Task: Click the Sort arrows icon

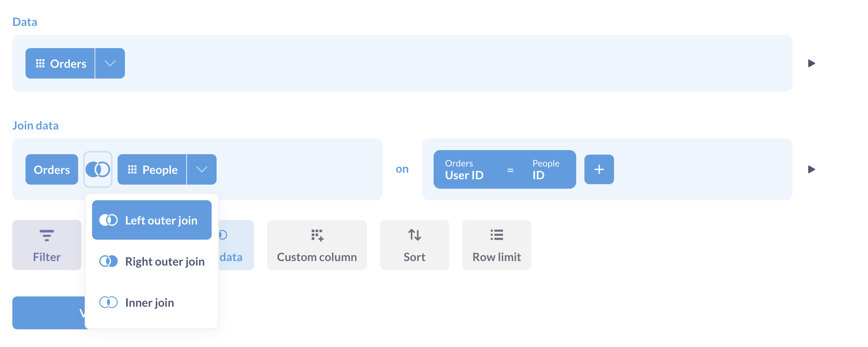Action: (x=414, y=235)
